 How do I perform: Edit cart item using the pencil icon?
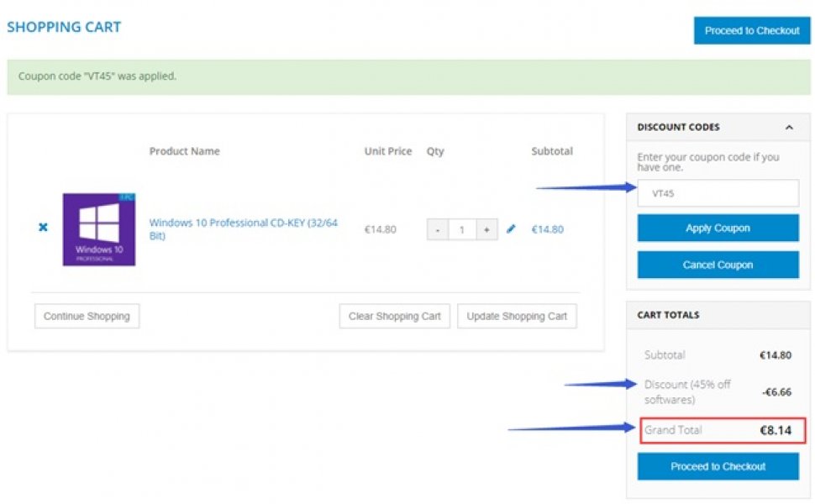click(511, 228)
